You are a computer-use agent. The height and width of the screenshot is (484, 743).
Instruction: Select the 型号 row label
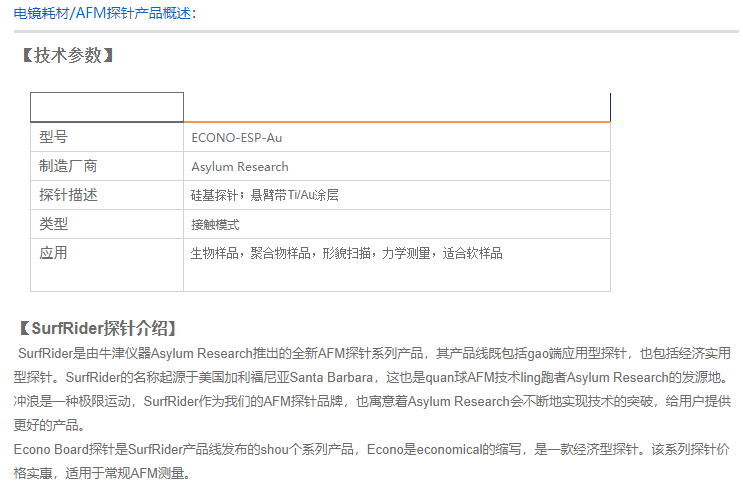pyautogui.click(x=54, y=137)
